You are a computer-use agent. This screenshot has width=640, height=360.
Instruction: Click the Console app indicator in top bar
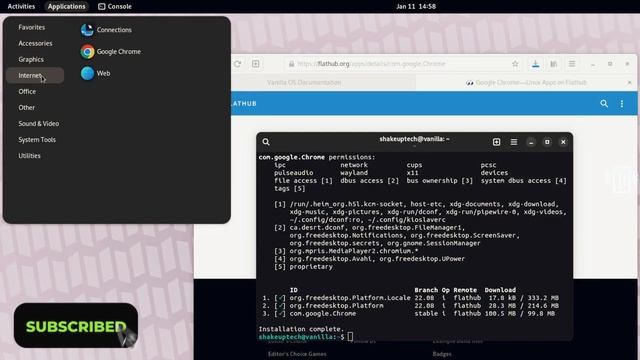coord(115,6)
